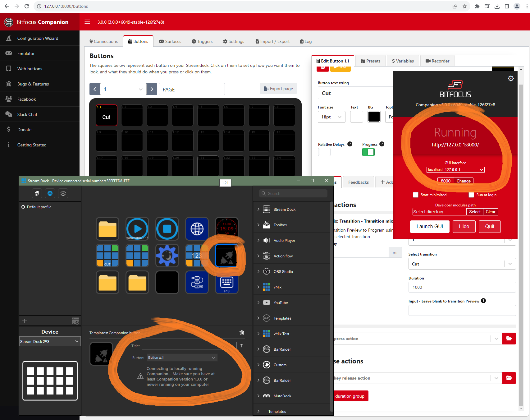
Task: Open launcher settings gear icon
Action: (x=511, y=78)
